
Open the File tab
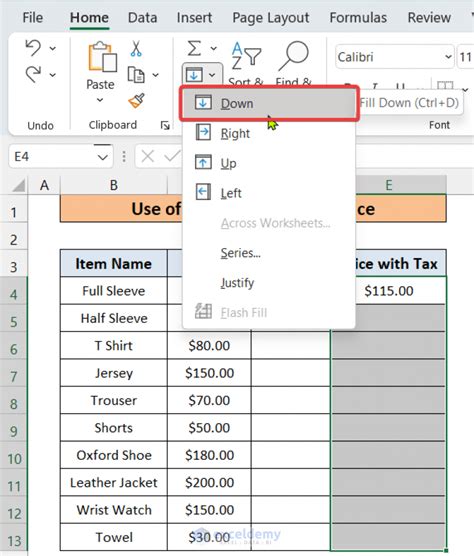(33, 17)
